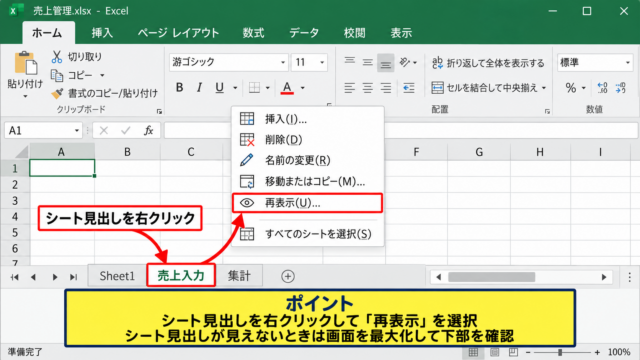The width and height of the screenshot is (640, 360).
Task: Choose 名前の変更(R) in the context menu
Action: (x=308, y=160)
